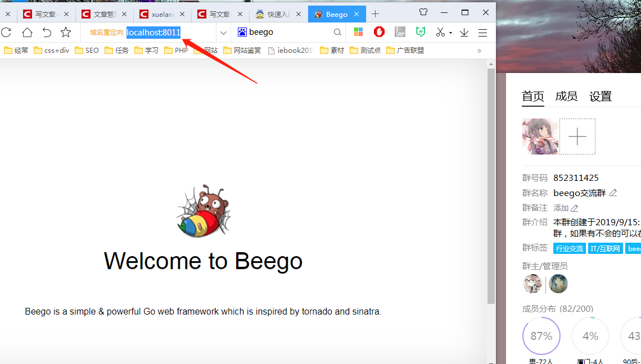Open the iebook201 bookmark
The image size is (641, 364).
290,50
